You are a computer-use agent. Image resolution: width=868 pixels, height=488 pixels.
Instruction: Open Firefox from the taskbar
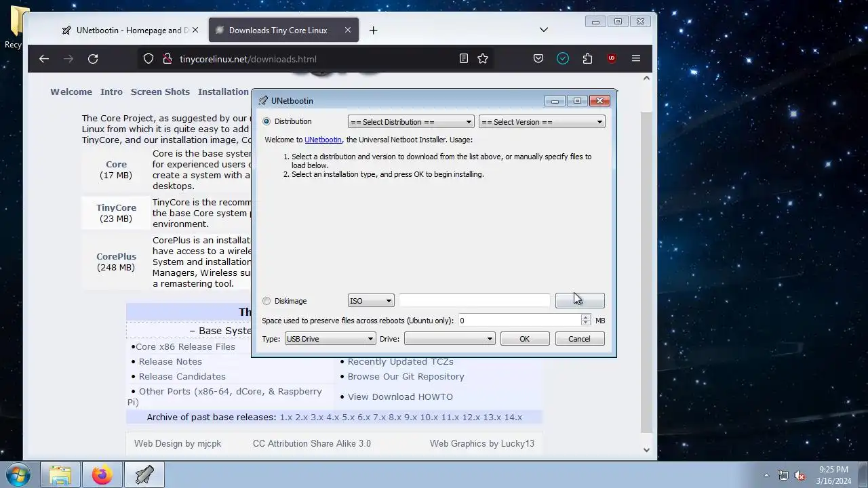point(102,475)
